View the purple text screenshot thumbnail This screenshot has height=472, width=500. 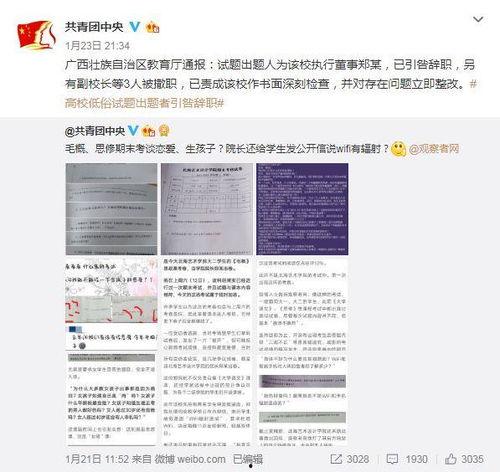(x=302, y=209)
